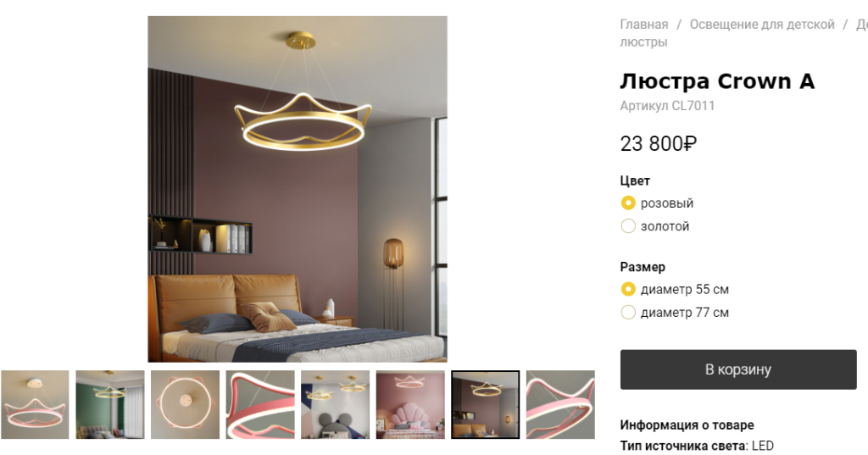Open thumbnail showing round top view of lamp
Viewport: 868px width, 455px height.
185,405
